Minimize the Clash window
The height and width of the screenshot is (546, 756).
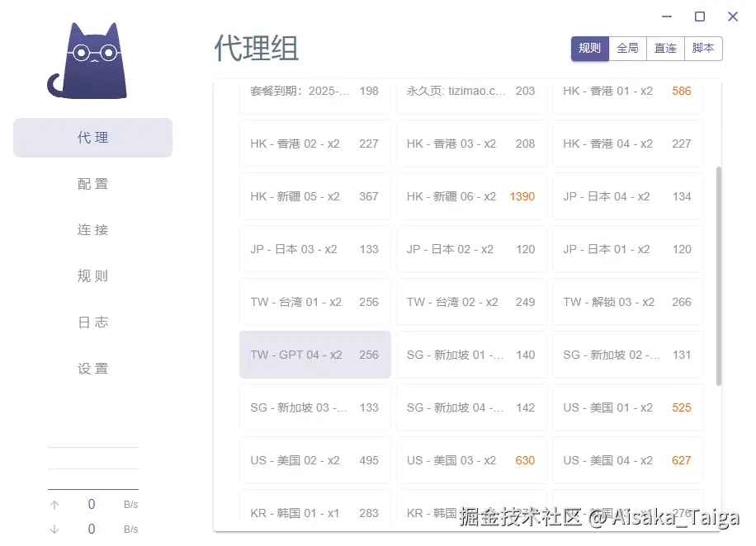point(667,16)
